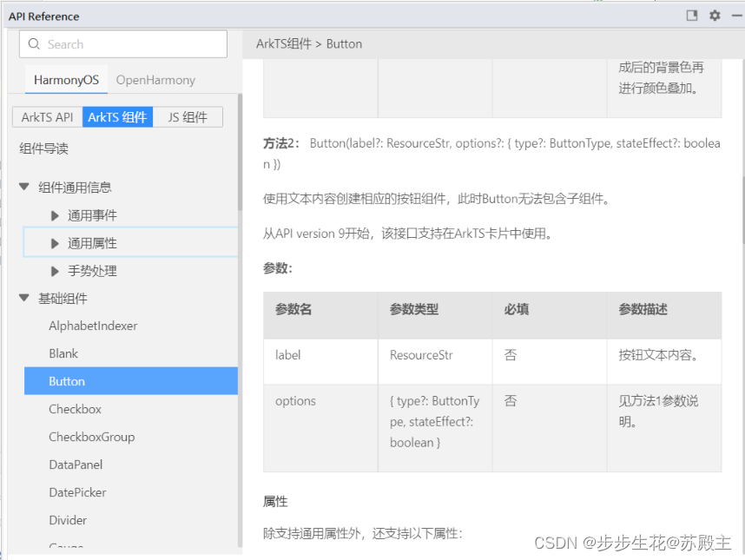Open the AlphabetIndexer component page
This screenshot has height=560, width=745.
(93, 326)
